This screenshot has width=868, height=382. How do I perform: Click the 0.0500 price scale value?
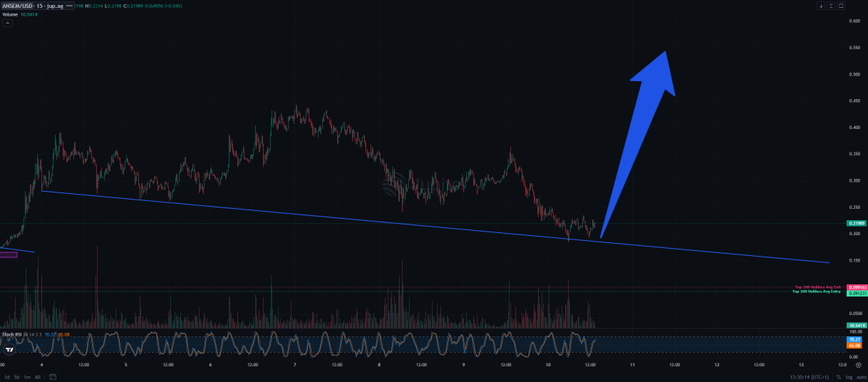[854, 313]
